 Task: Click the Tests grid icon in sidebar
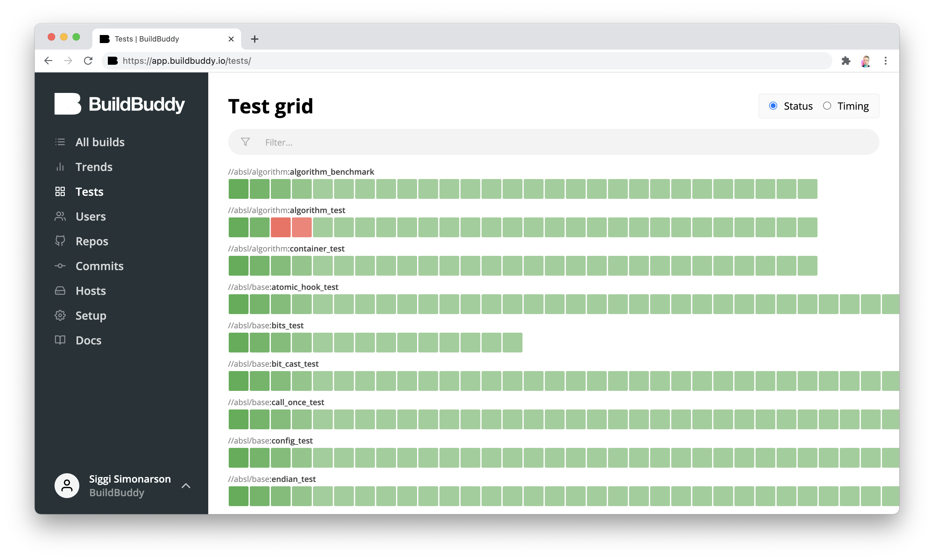tap(60, 191)
